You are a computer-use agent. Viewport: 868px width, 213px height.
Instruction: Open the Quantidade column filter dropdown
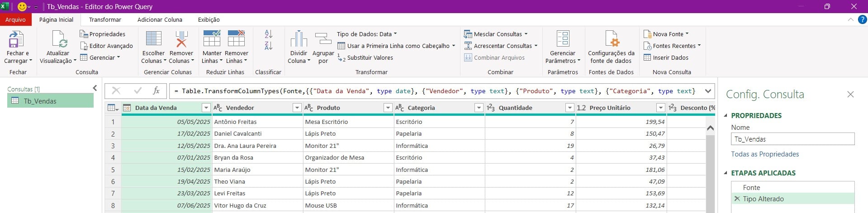tap(569, 108)
